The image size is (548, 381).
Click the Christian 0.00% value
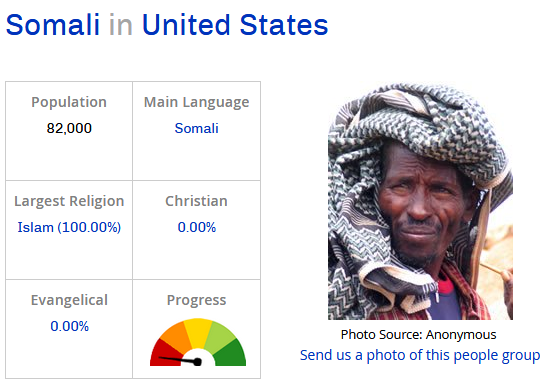tap(197, 227)
